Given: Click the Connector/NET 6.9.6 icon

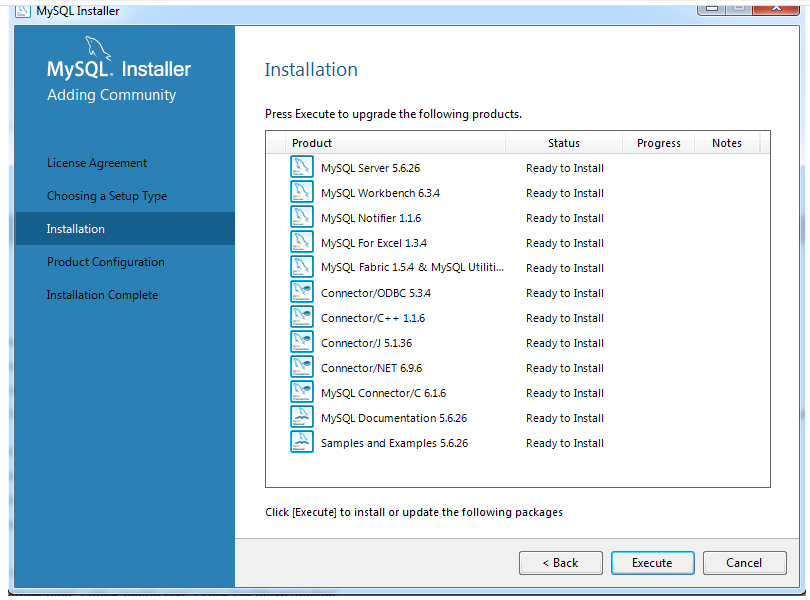Looking at the screenshot, I should click(x=302, y=367).
